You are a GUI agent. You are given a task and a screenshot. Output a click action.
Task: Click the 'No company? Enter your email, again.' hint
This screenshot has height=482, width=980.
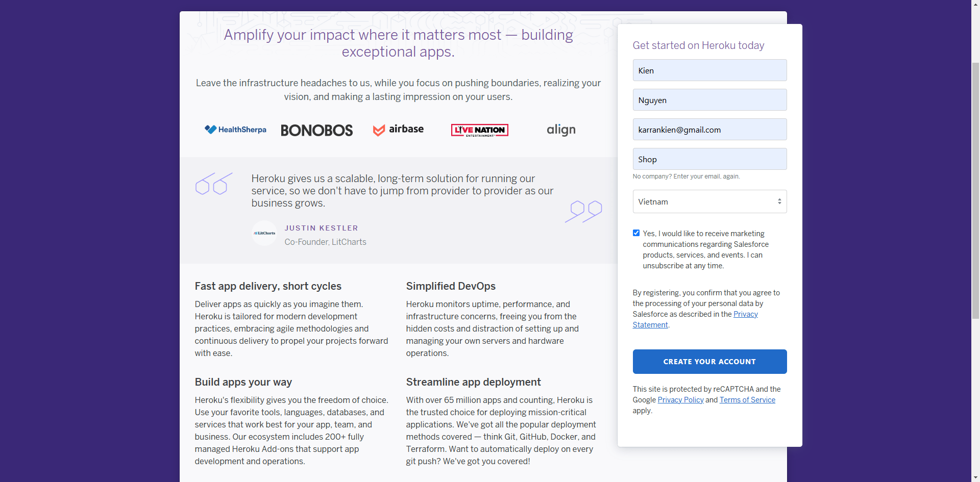click(686, 176)
